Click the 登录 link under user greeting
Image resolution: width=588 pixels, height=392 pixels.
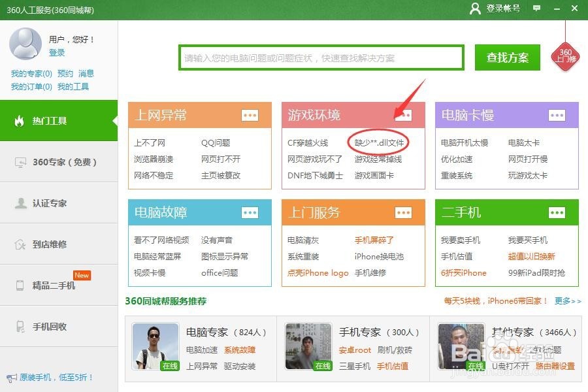pos(57,52)
